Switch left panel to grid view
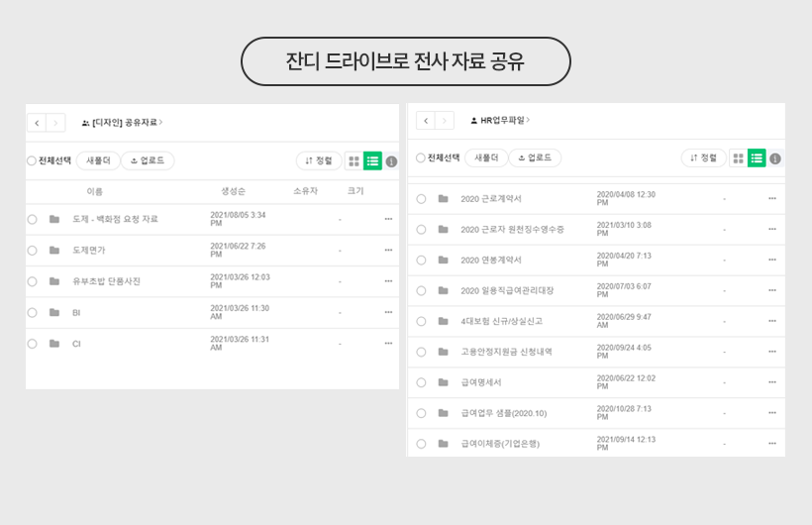This screenshot has height=525, width=812. (354, 160)
